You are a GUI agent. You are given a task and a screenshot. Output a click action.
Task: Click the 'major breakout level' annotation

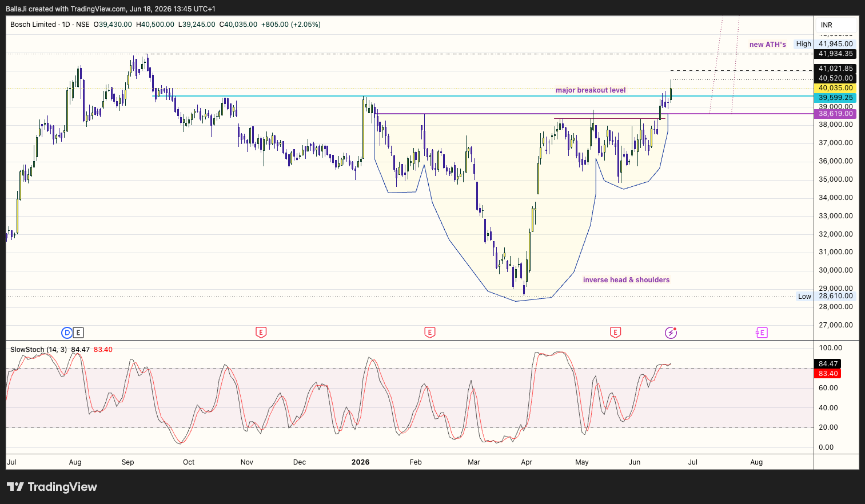point(591,90)
